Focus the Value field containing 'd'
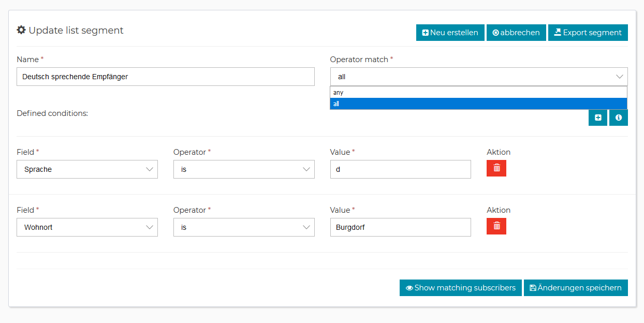644x323 pixels. tap(400, 169)
